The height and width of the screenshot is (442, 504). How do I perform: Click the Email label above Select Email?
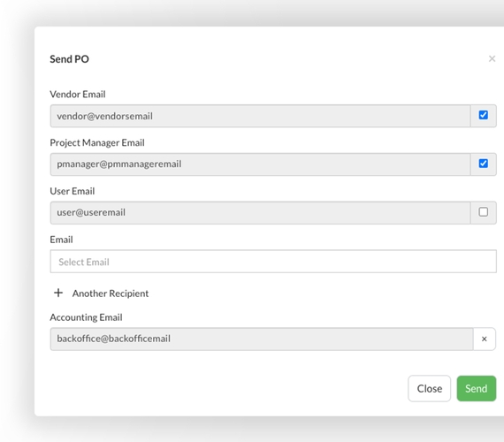tap(61, 240)
